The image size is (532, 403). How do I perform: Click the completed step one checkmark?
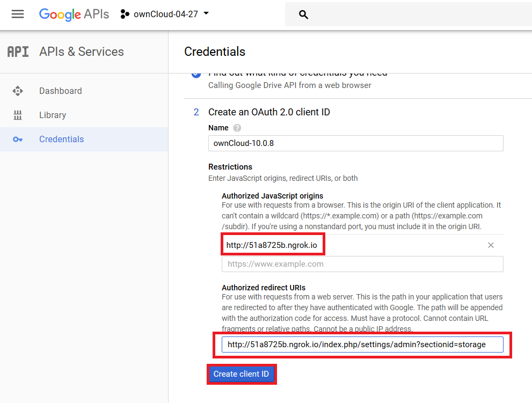pos(196,74)
